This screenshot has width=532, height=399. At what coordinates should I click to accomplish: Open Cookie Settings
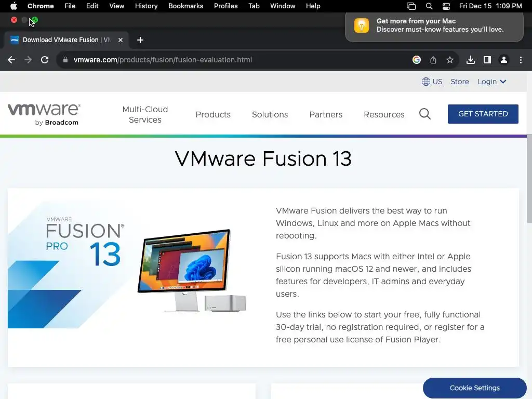pyautogui.click(x=474, y=388)
